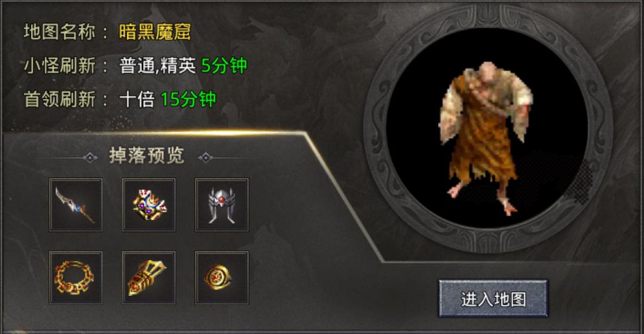Screen dimensions: 644x334
Task: Click the diamond ornament left of 掉落预览
Action: [90, 157]
